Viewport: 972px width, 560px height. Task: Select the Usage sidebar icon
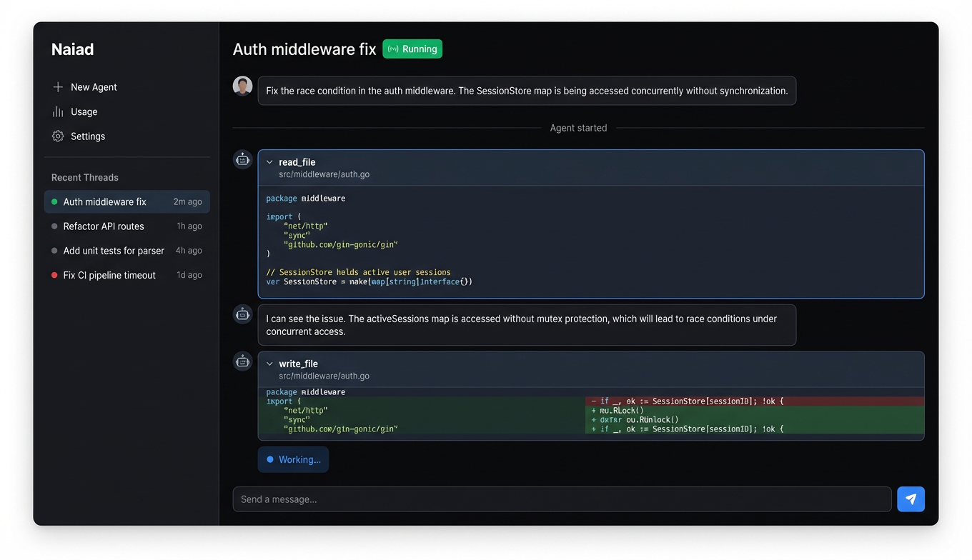tap(57, 111)
